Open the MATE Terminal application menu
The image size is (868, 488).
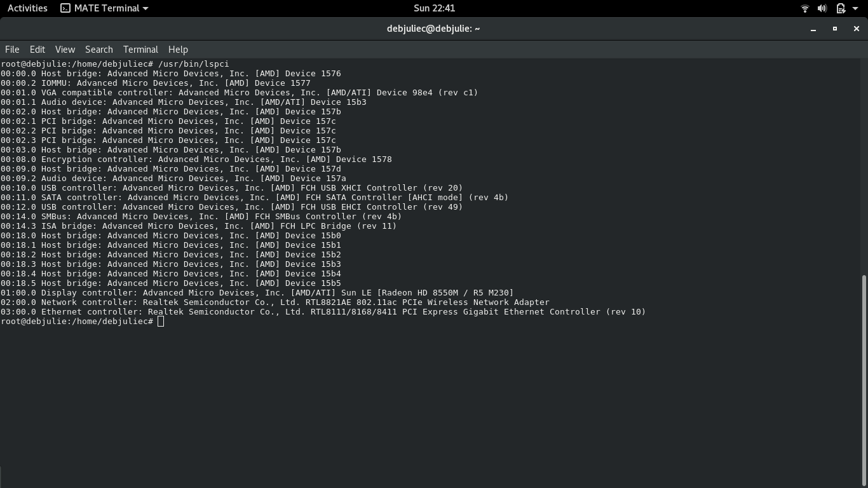point(104,8)
